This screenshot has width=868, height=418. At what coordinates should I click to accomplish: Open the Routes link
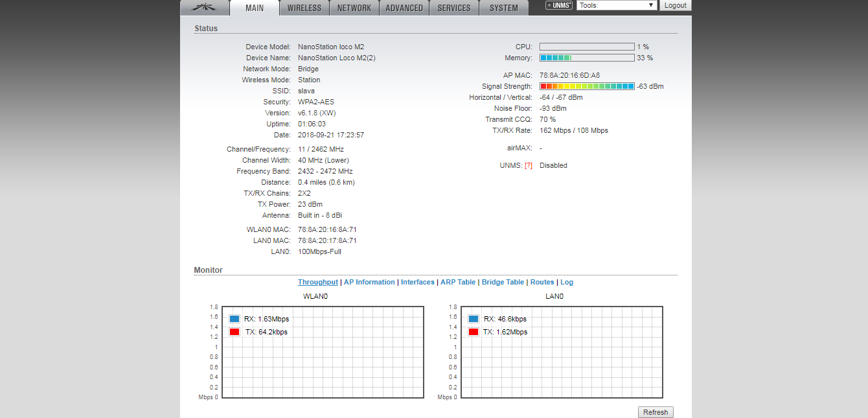(x=542, y=282)
